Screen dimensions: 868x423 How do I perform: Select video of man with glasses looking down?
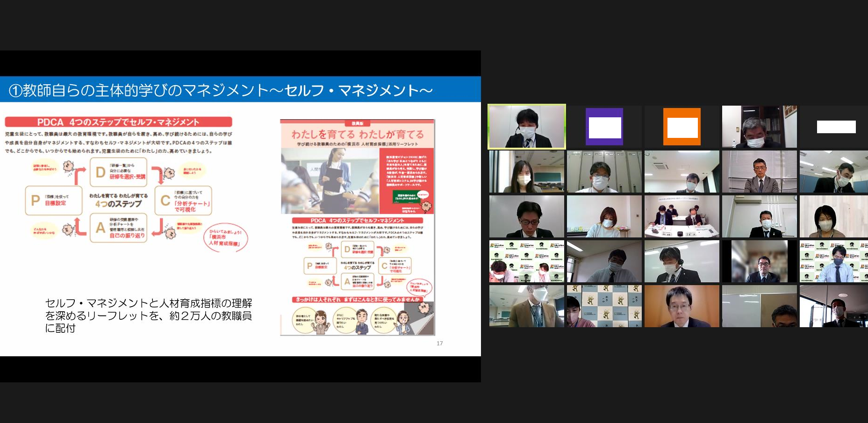click(x=527, y=216)
